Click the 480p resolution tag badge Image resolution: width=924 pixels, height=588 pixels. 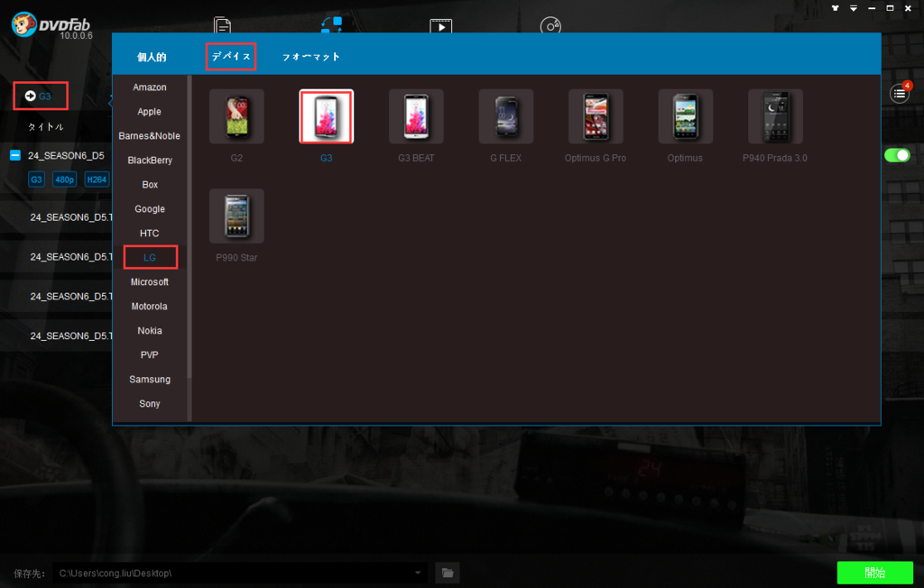64,179
